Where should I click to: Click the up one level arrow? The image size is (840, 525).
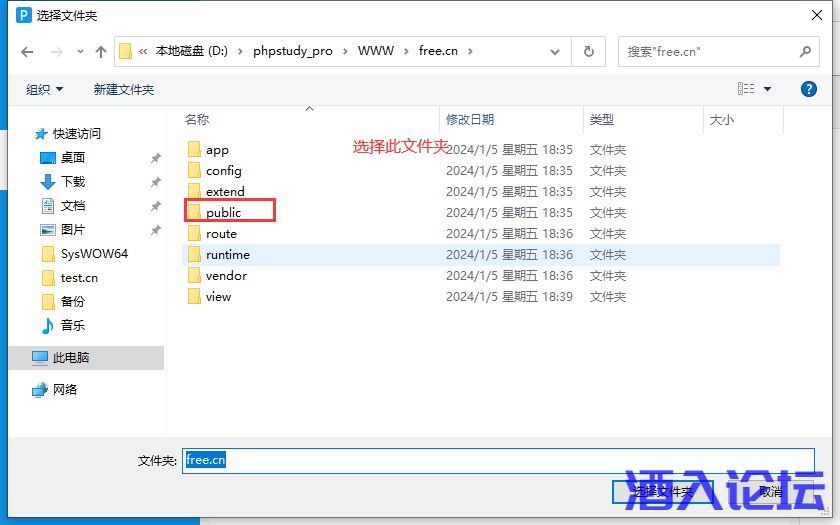point(100,52)
